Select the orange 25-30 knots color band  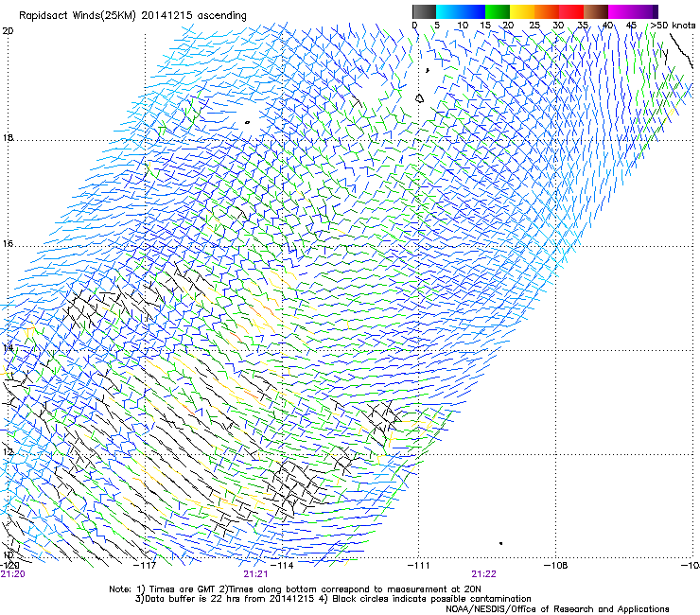pyautogui.click(x=547, y=11)
